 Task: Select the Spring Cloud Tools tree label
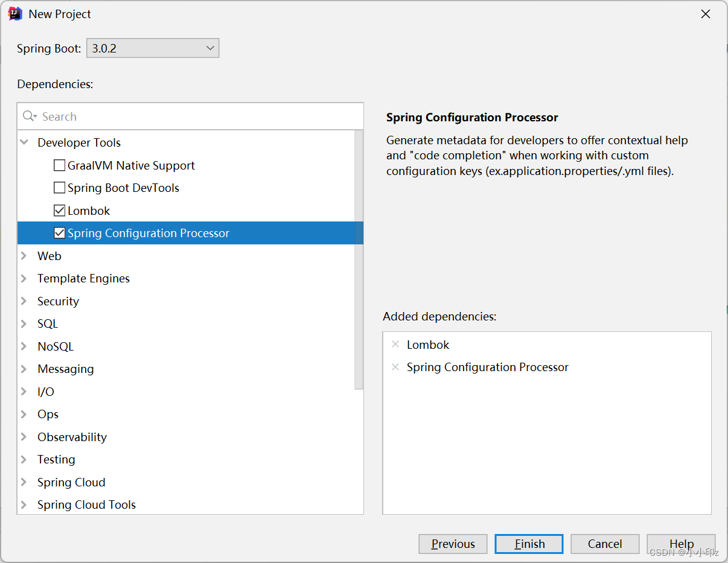(86, 504)
